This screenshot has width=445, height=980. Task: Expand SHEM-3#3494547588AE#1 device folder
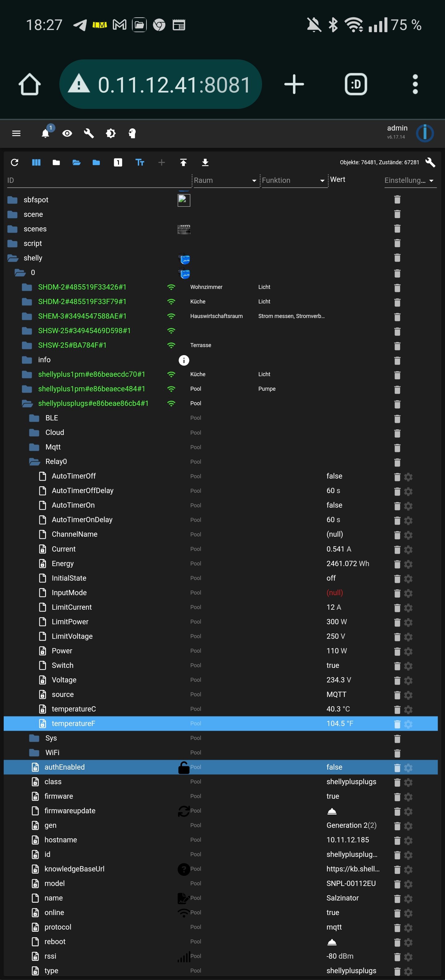[x=27, y=316]
